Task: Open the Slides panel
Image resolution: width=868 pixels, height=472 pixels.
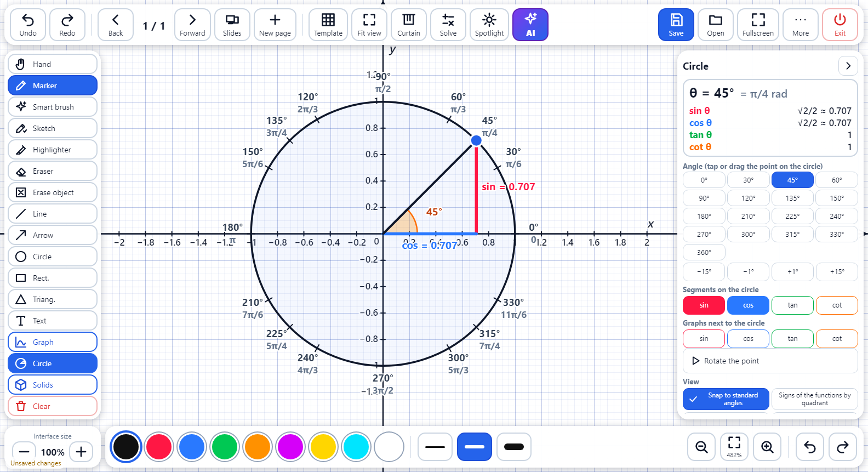Action: point(232,25)
